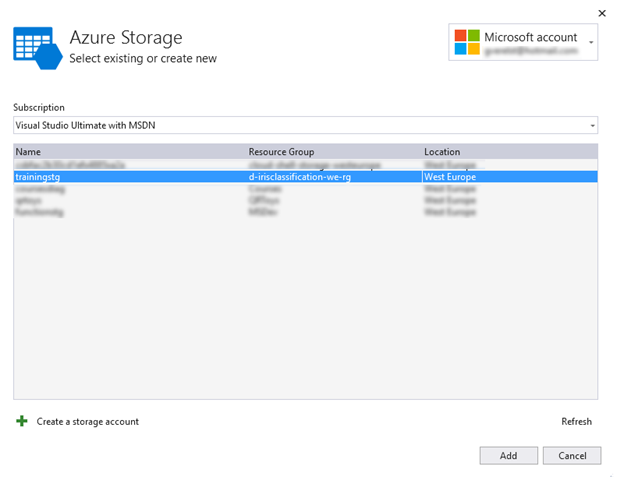Click Create a storage account link

(x=88, y=421)
